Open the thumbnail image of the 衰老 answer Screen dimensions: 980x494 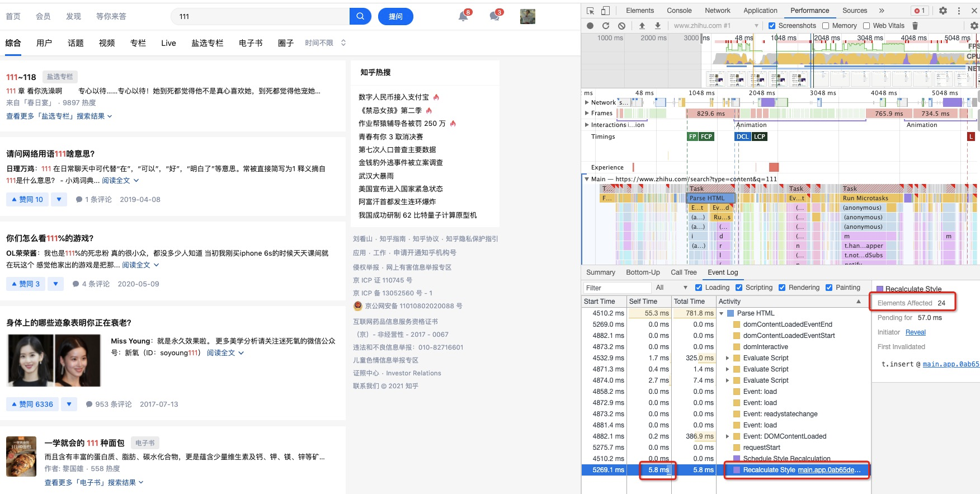(54, 361)
